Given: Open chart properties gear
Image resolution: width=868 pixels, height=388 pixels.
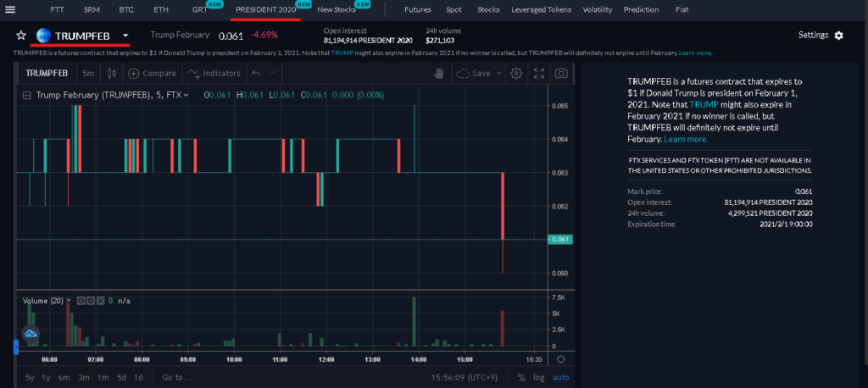Looking at the screenshot, I should (516, 73).
